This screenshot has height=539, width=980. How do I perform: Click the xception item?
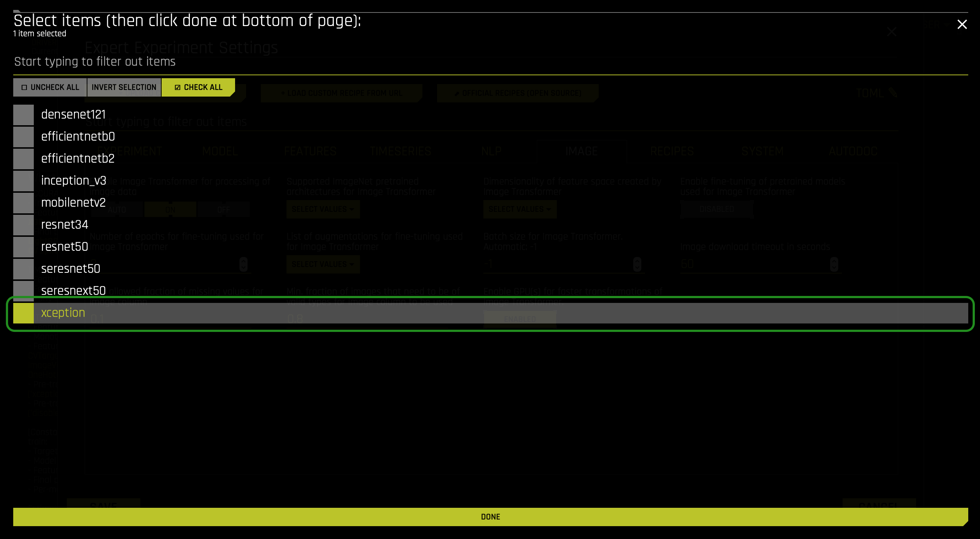[63, 313]
